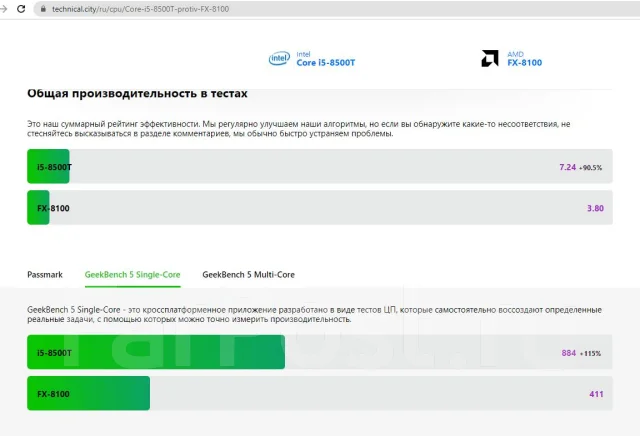Click heading 'Общая производительность в тестах'
The width and height of the screenshot is (640, 436).
[x=137, y=93]
